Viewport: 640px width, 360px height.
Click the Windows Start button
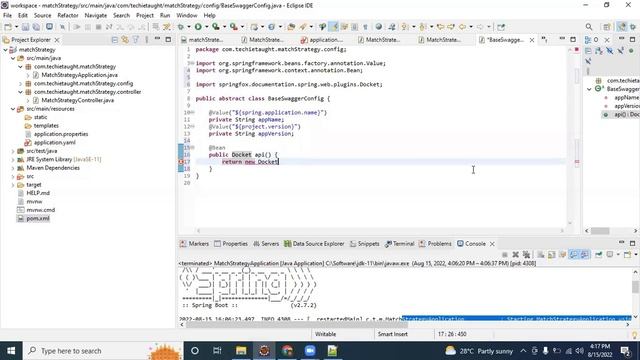point(11,351)
